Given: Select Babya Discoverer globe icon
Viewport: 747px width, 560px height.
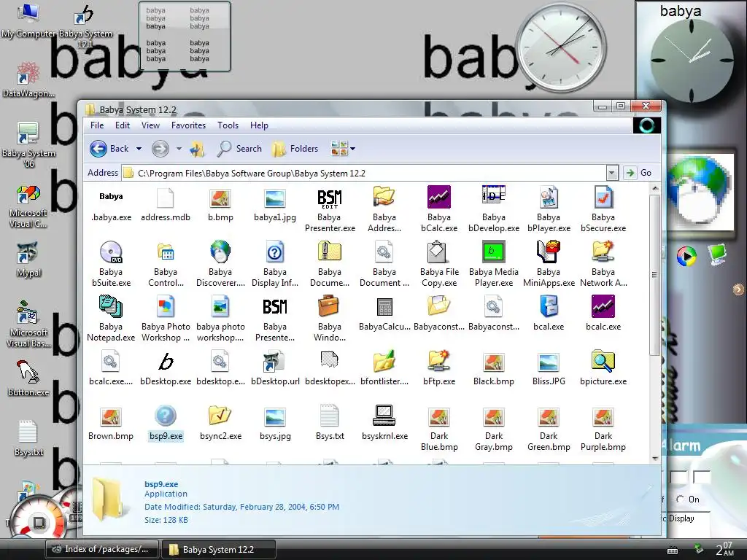Looking at the screenshot, I should click(220, 252).
